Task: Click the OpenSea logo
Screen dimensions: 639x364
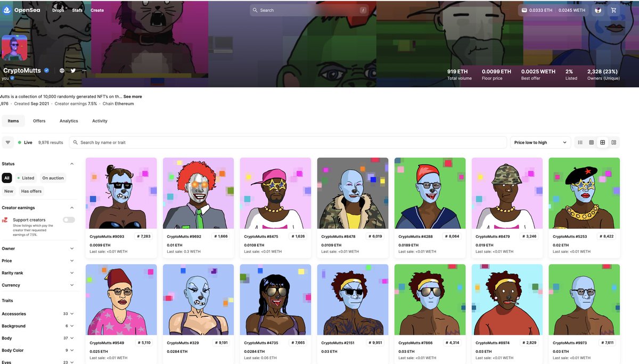Action: click(x=21, y=10)
